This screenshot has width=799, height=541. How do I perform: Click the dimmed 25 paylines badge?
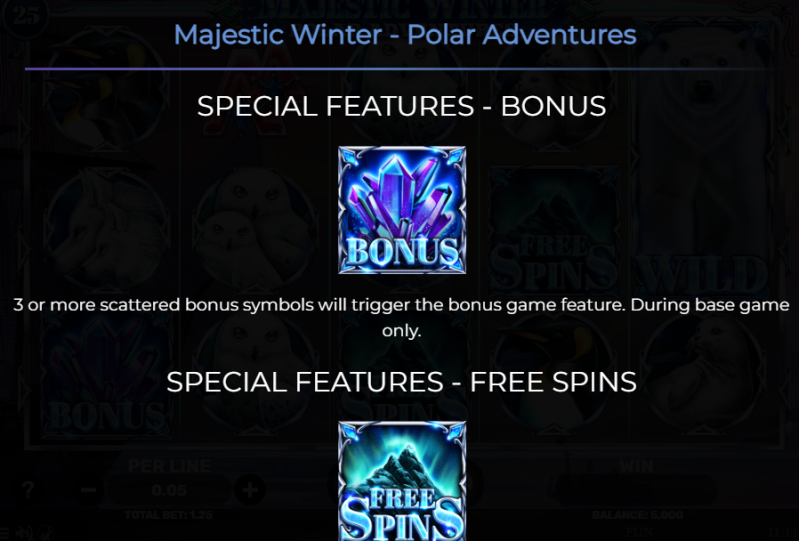(x=25, y=15)
